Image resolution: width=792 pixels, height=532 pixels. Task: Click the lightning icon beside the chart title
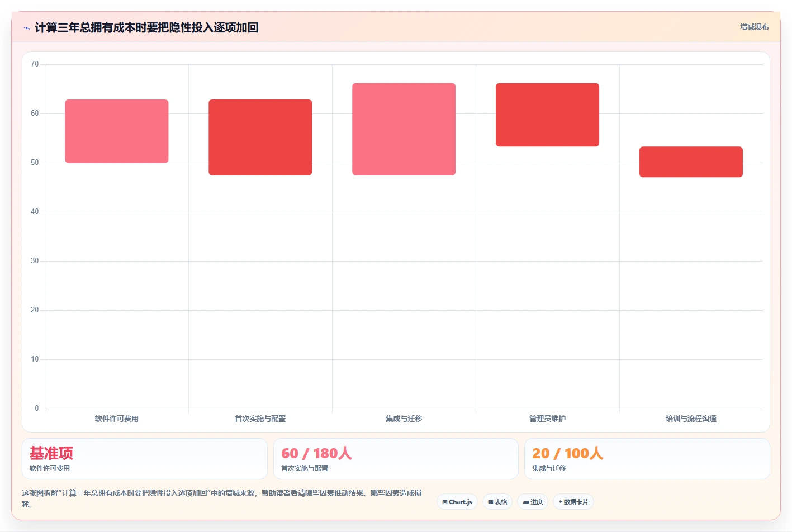(x=26, y=28)
